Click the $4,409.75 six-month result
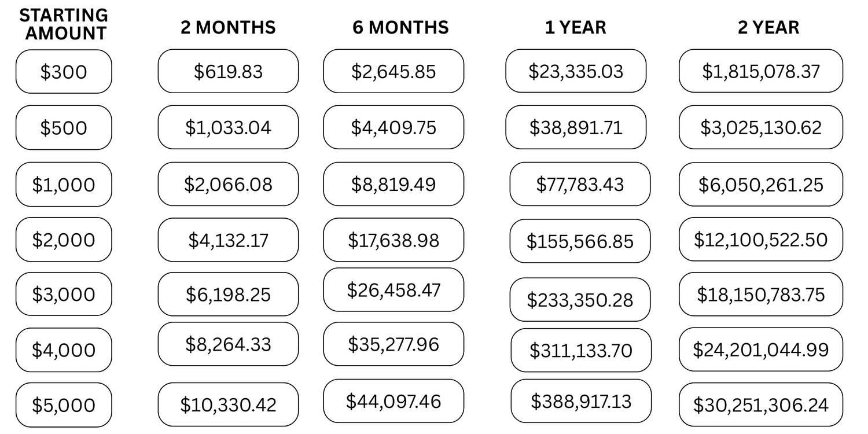The width and height of the screenshot is (868, 434). point(393,127)
